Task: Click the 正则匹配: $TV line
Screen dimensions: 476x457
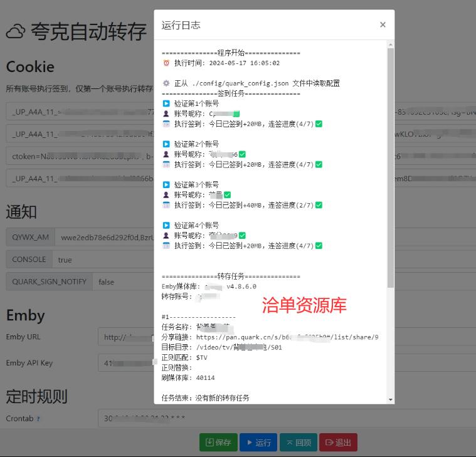Action: point(184,357)
